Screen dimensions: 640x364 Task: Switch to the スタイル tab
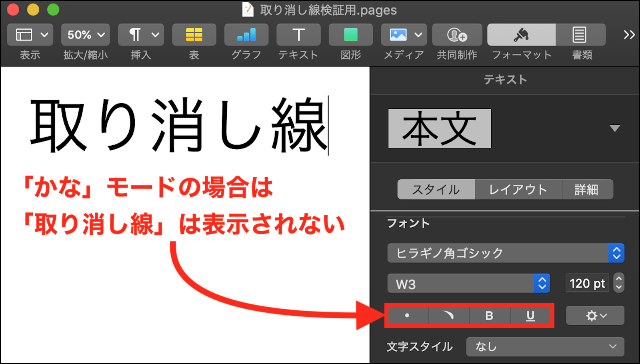(x=436, y=189)
